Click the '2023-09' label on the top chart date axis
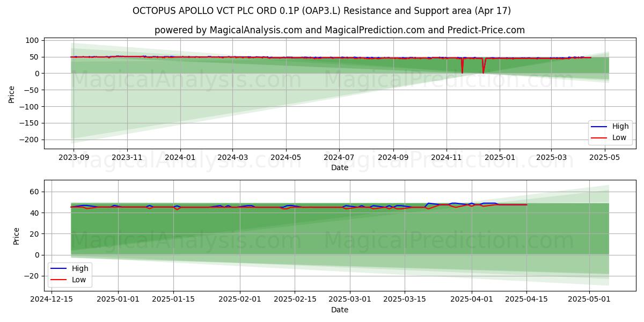644x322 pixels. (74, 158)
